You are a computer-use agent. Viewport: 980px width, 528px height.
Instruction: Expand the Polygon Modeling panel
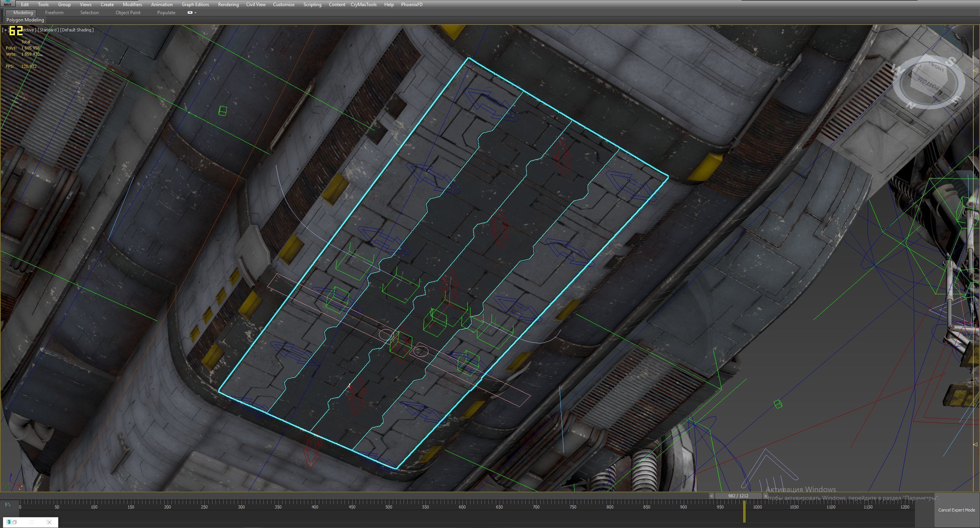click(25, 20)
